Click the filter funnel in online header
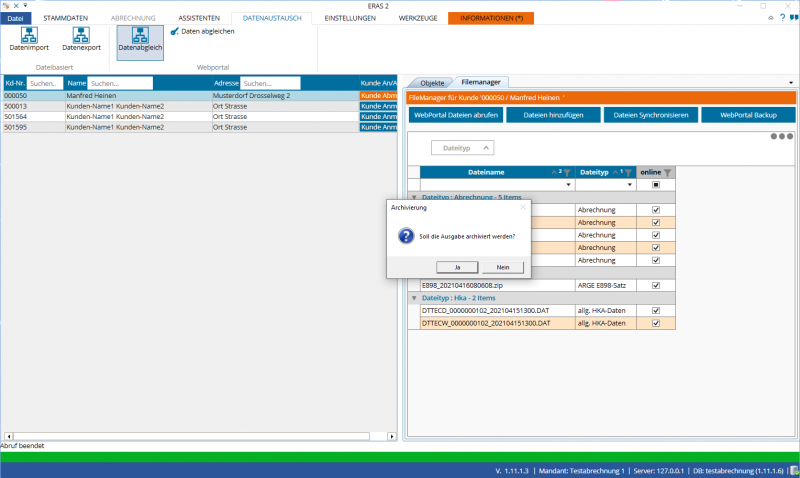800x478 pixels. point(667,172)
